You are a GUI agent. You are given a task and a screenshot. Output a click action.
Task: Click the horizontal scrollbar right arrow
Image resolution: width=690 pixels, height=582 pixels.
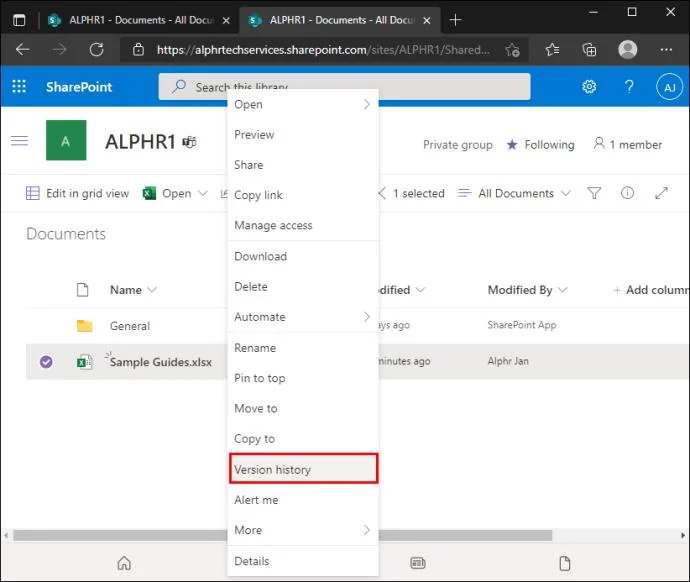tap(683, 535)
